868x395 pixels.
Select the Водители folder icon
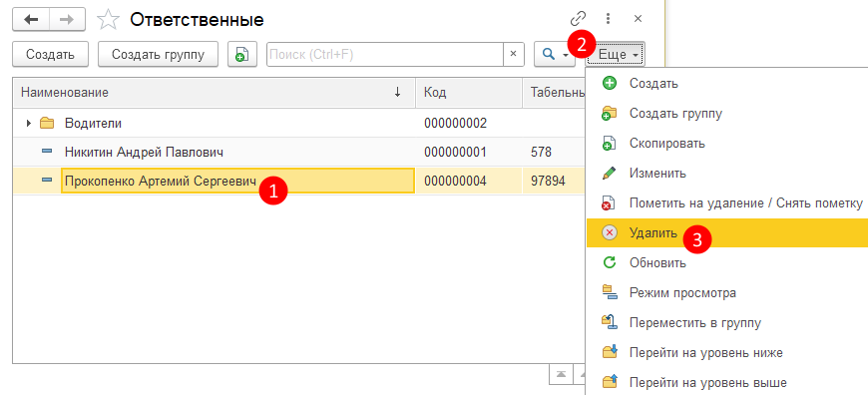point(47,123)
